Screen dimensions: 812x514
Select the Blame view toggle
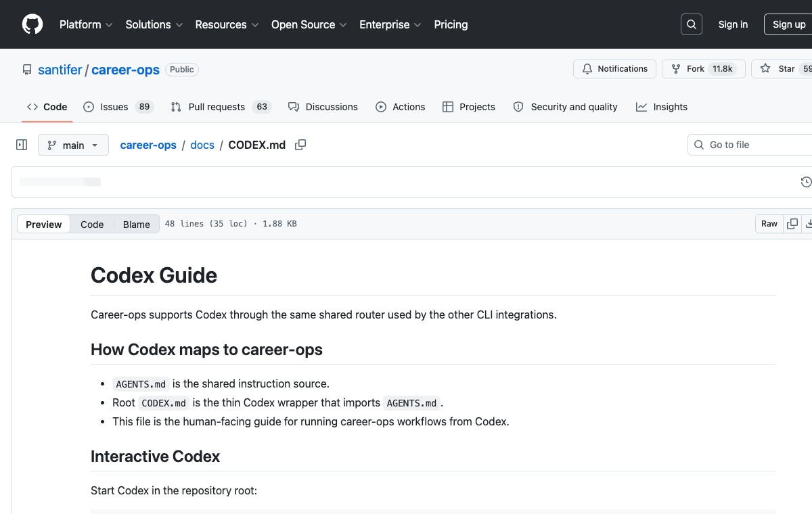(137, 224)
